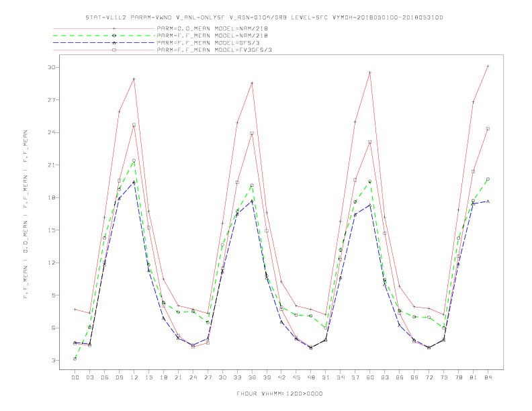Click x-axis forecast hour label 24

[193, 377]
